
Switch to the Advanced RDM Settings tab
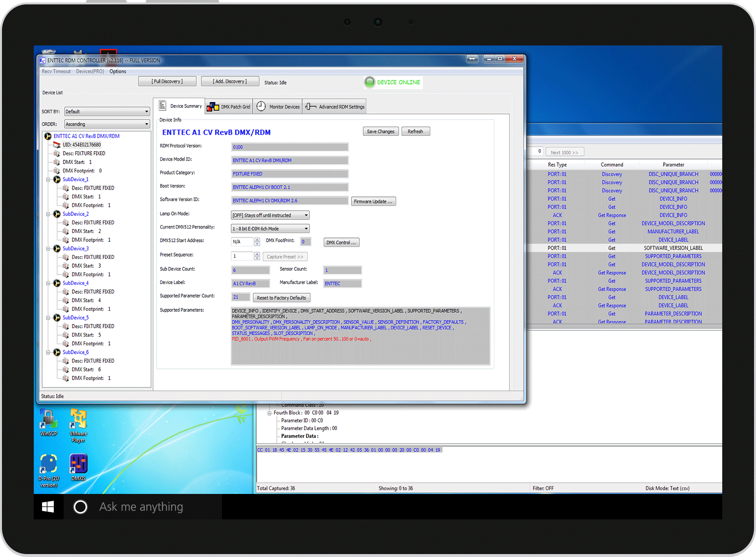pyautogui.click(x=335, y=107)
